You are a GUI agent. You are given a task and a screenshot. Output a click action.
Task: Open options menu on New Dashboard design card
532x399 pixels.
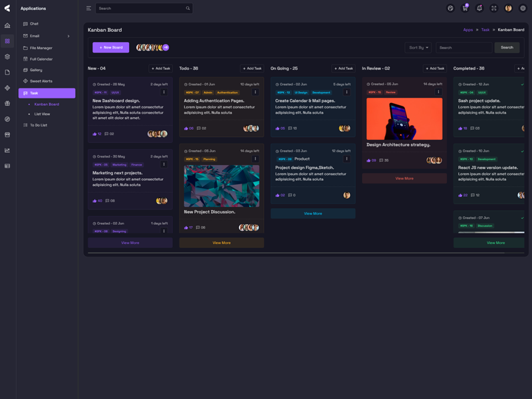coord(164,92)
